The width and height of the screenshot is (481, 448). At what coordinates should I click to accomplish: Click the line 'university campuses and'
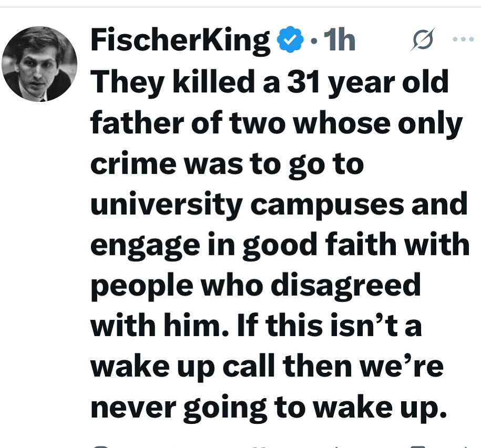(x=279, y=205)
